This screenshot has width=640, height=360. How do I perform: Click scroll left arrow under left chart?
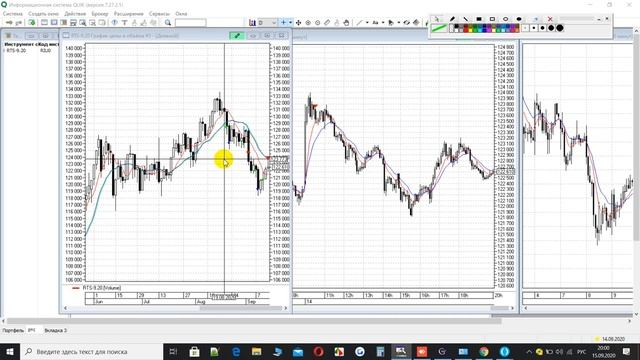click(65, 308)
